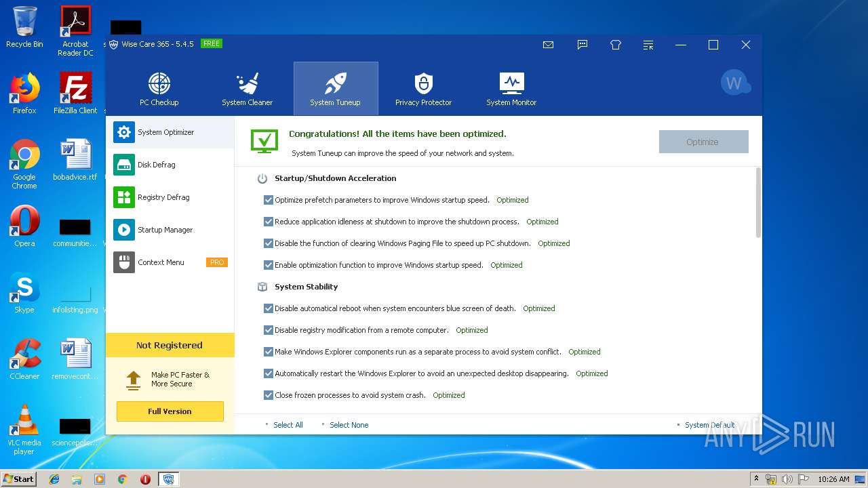Screen dimensions: 868x488
Task: Open Internet Explorer from taskbar
Action: (54, 479)
